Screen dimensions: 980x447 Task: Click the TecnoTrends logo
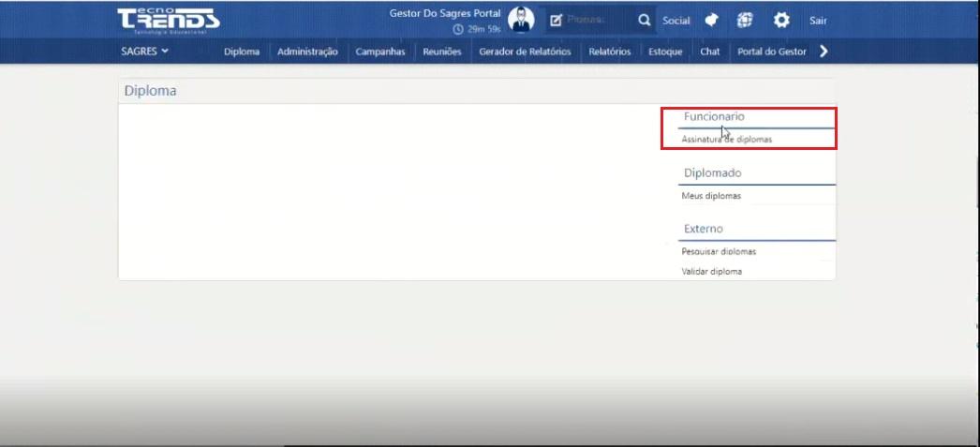point(169,20)
